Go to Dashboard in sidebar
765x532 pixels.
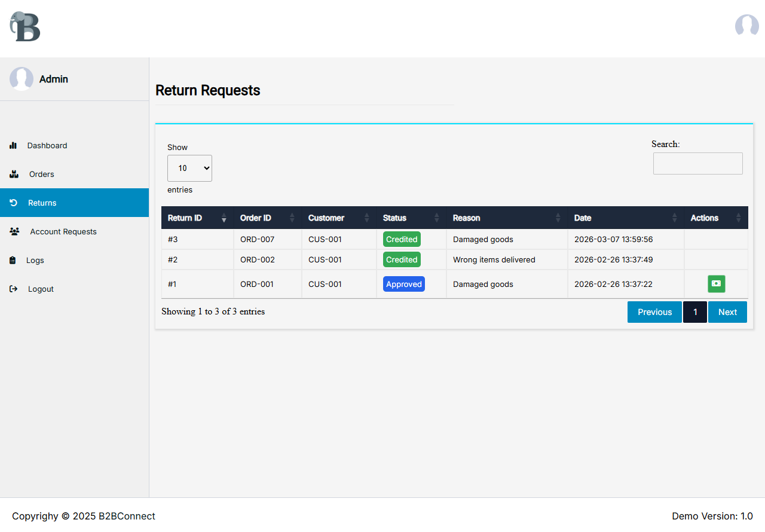coord(74,145)
